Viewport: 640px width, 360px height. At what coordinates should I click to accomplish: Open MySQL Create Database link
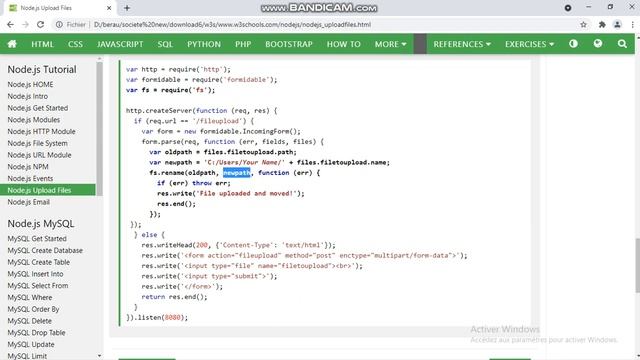point(45,251)
